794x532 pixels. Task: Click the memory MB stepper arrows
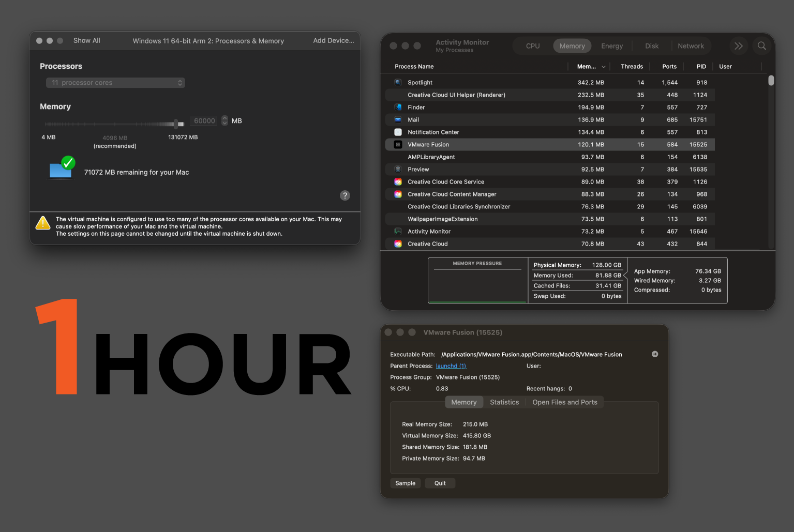click(224, 120)
